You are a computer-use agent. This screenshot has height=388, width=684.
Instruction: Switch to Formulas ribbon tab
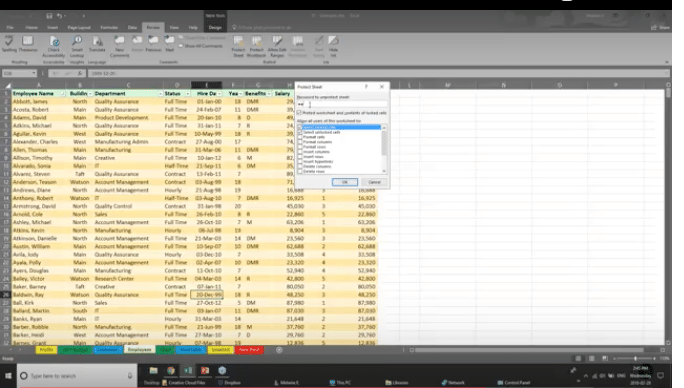click(x=109, y=27)
